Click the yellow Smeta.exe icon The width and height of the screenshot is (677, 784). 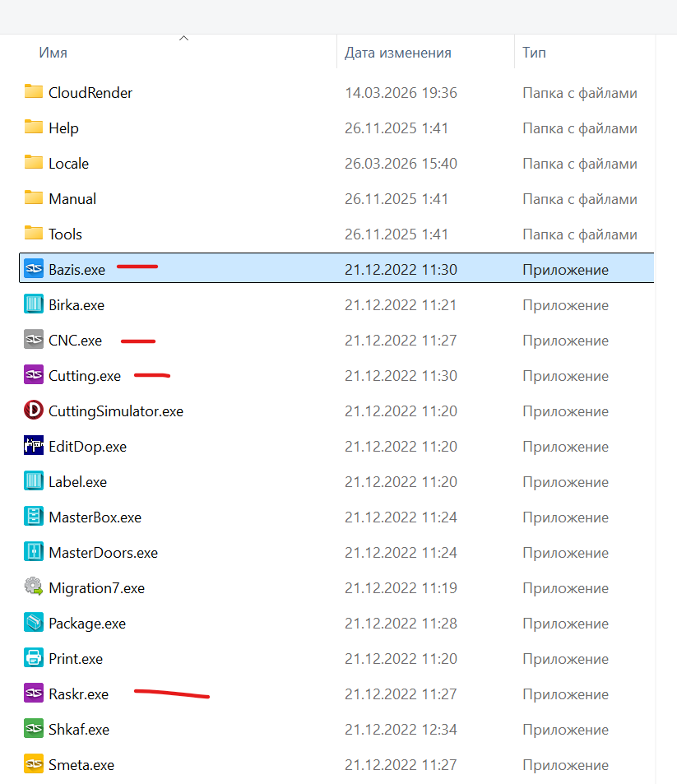(x=34, y=764)
